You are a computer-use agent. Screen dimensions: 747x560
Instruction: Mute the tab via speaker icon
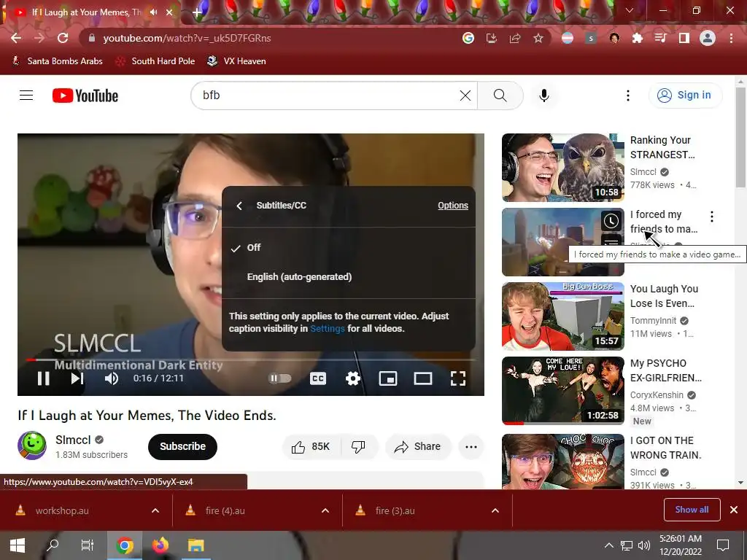153,12
